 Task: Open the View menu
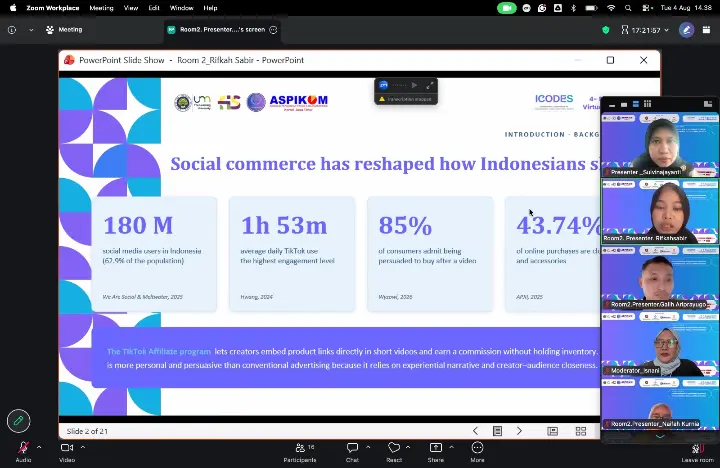(131, 8)
